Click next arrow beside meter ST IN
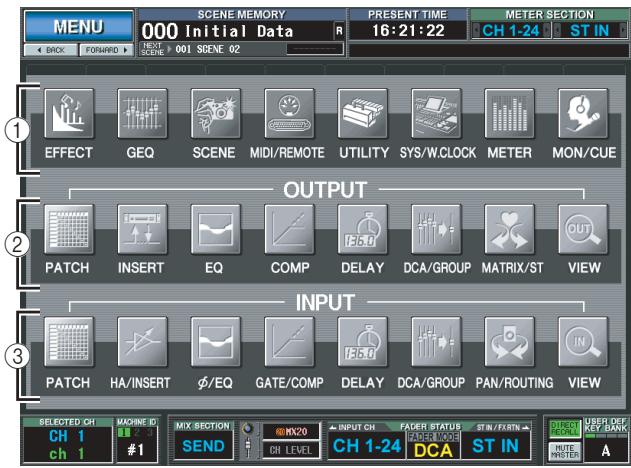 pos(623,30)
